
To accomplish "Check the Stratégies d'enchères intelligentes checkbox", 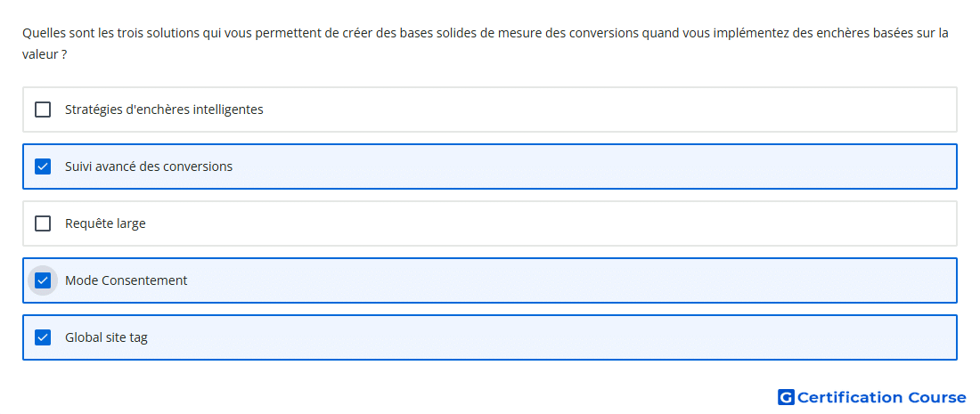I will click(43, 110).
